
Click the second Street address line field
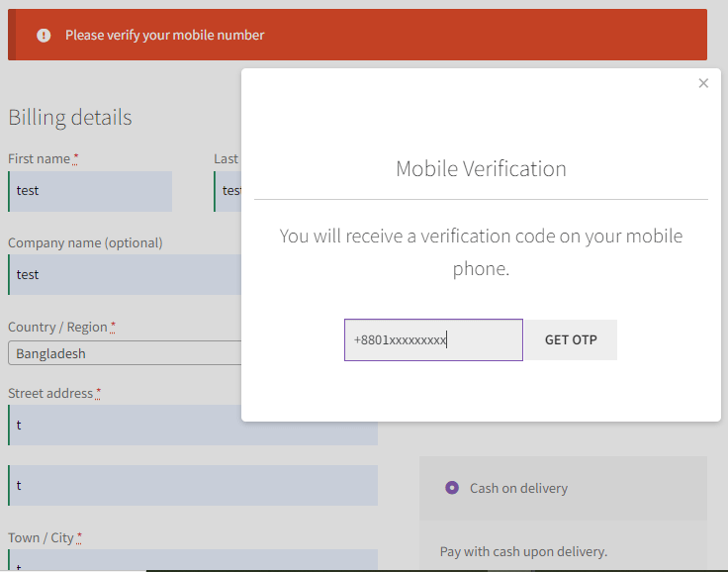pyautogui.click(x=193, y=486)
